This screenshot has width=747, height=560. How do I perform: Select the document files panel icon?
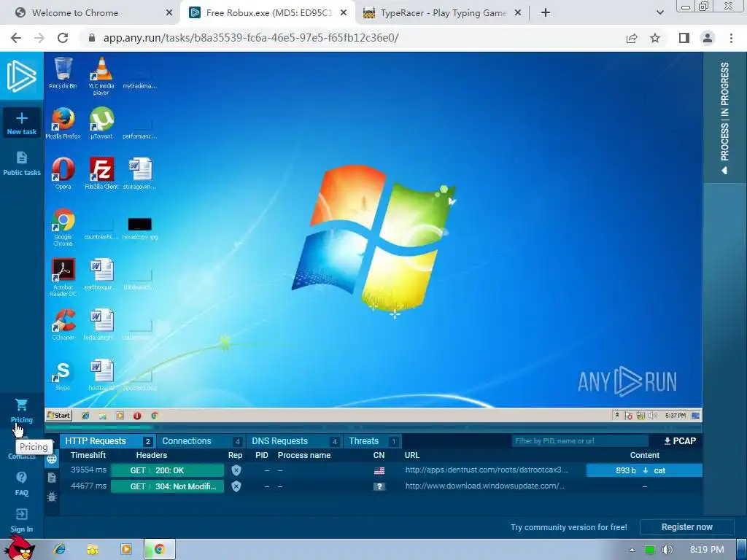point(52,478)
